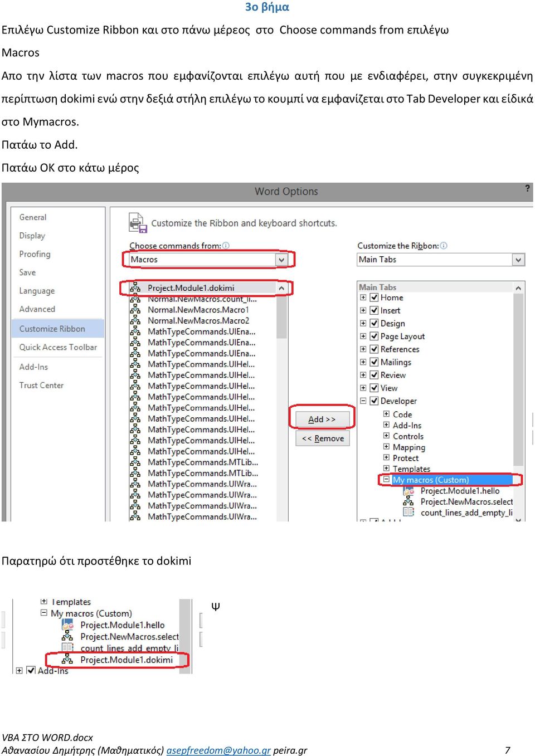Screen dimensions: 535x756
Task: Collapse the Developer tab node
Action: (x=363, y=401)
